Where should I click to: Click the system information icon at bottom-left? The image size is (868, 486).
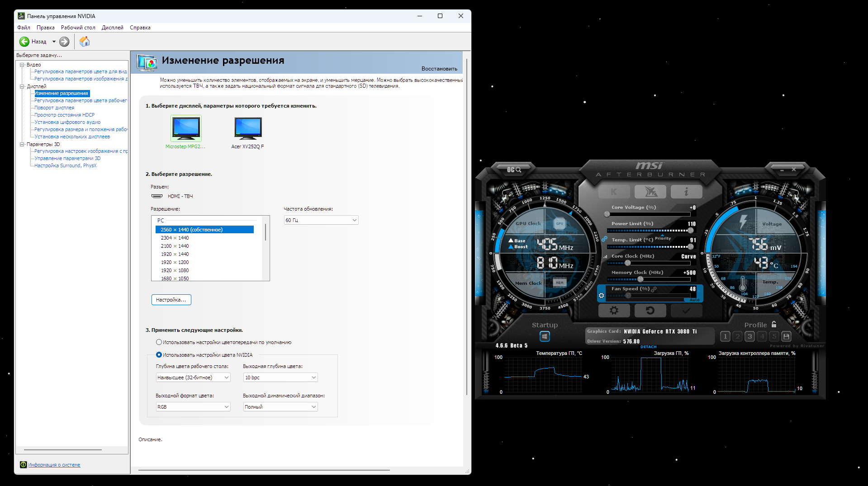tap(23, 465)
